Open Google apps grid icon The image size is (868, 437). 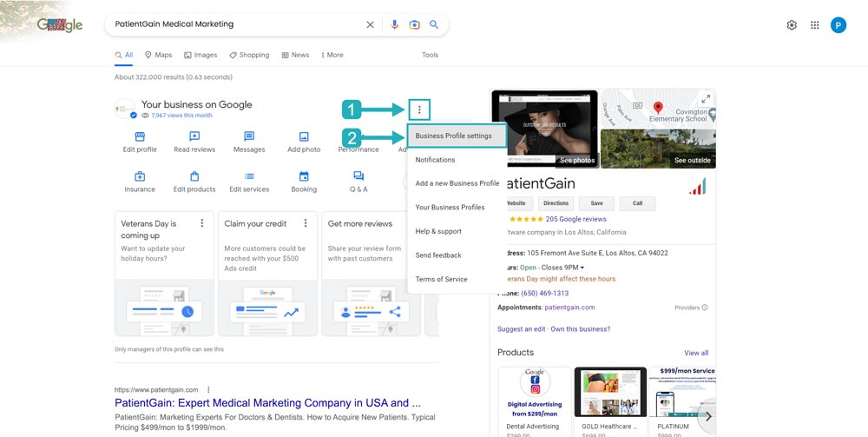tap(814, 25)
